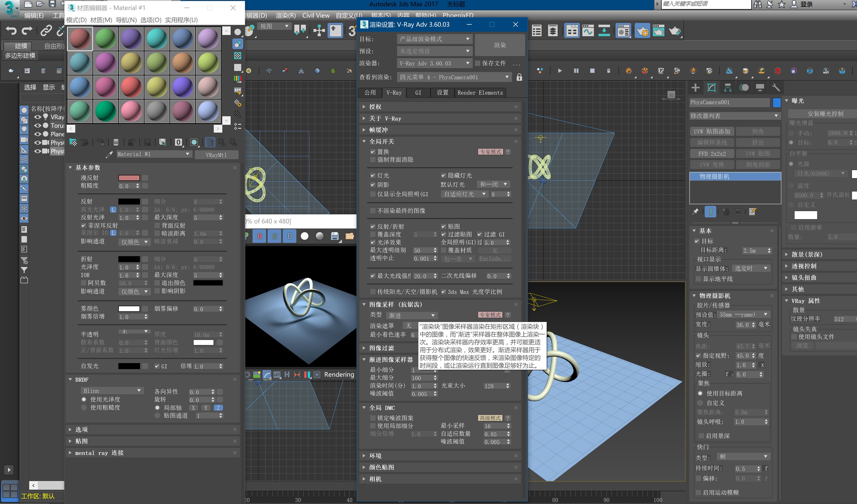
Task: Switch to the GI tab
Action: [418, 92]
